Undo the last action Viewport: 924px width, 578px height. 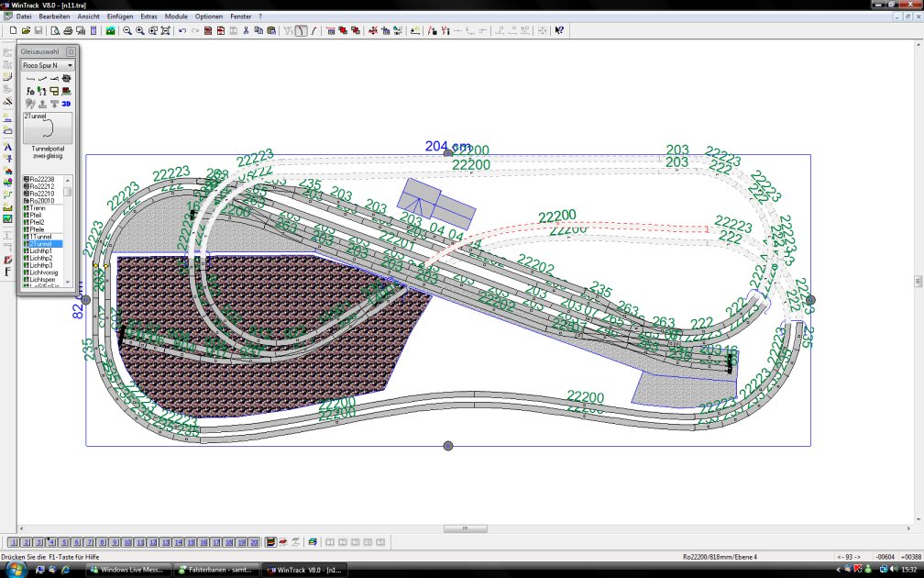182,30
